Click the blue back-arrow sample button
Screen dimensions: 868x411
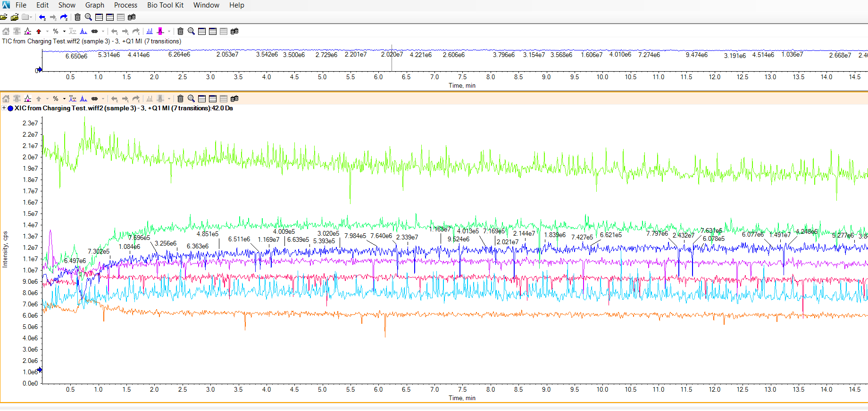(42, 17)
